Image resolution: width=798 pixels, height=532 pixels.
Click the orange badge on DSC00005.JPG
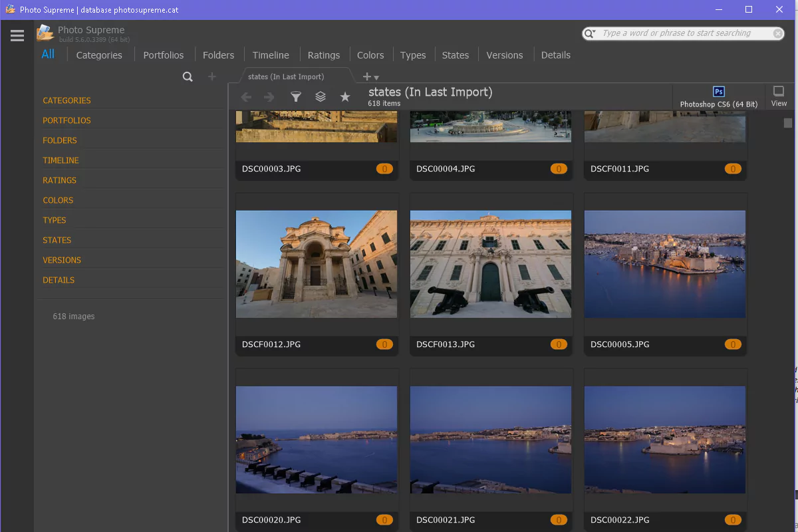(733, 344)
